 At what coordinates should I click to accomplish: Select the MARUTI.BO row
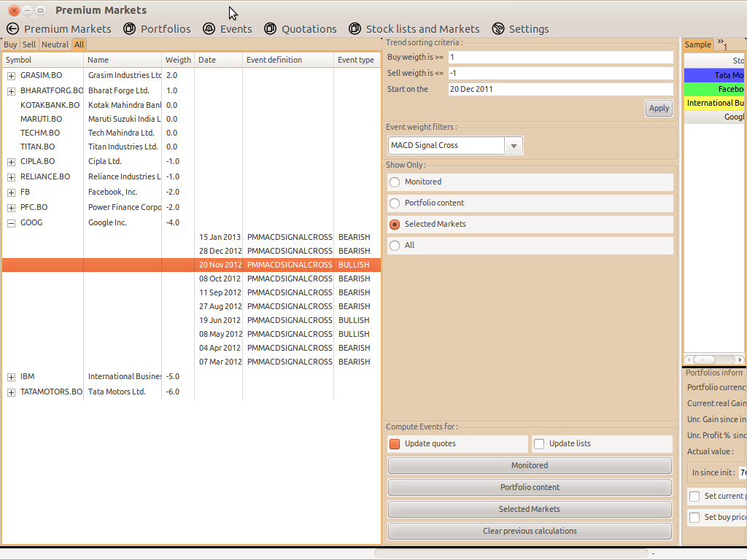(x=192, y=119)
